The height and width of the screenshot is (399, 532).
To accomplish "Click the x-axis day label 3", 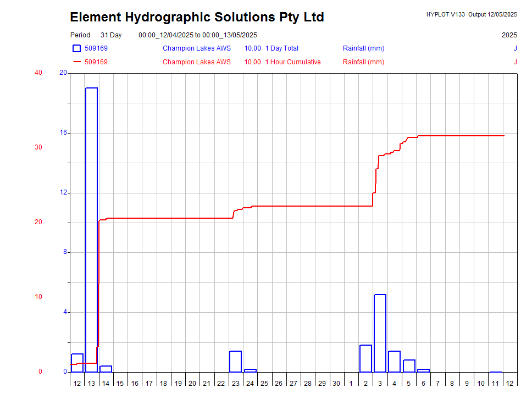I will 380,383.
